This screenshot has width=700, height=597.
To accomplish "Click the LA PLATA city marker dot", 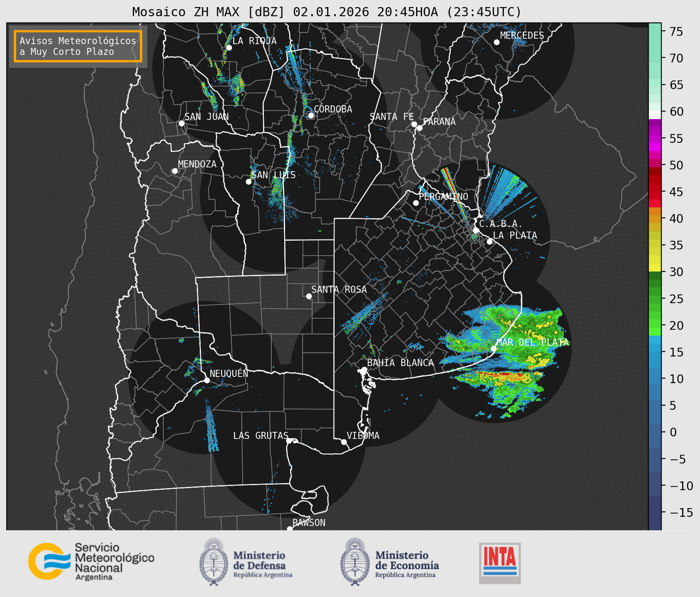I will [x=490, y=242].
